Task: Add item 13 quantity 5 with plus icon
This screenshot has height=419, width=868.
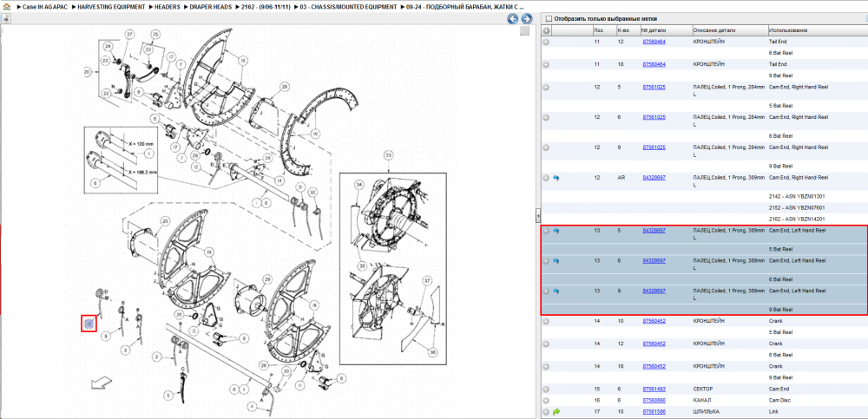Action: pos(546,231)
